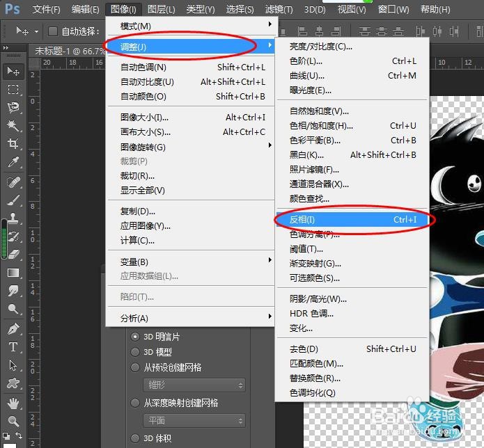
Task: Choose 画布大小(S)... command
Action: (191, 132)
